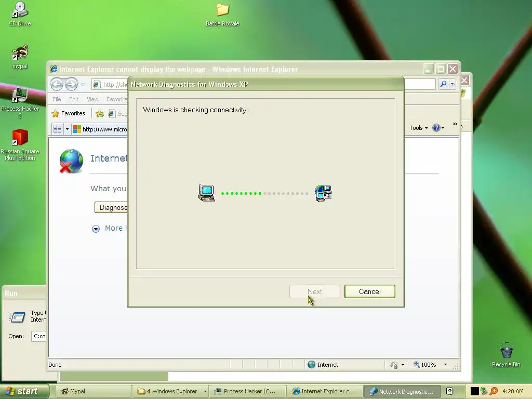Open the Favorites menu in IE menu bar

117,99
